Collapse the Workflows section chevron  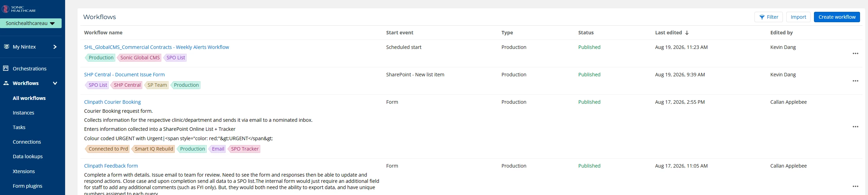point(55,83)
